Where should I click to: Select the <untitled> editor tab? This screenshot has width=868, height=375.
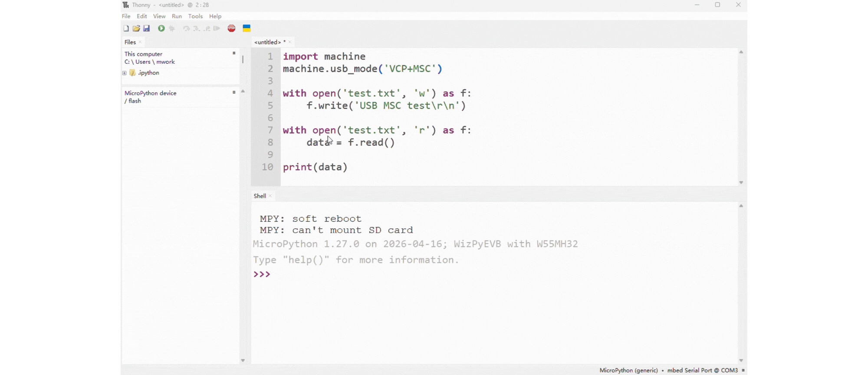tap(267, 42)
